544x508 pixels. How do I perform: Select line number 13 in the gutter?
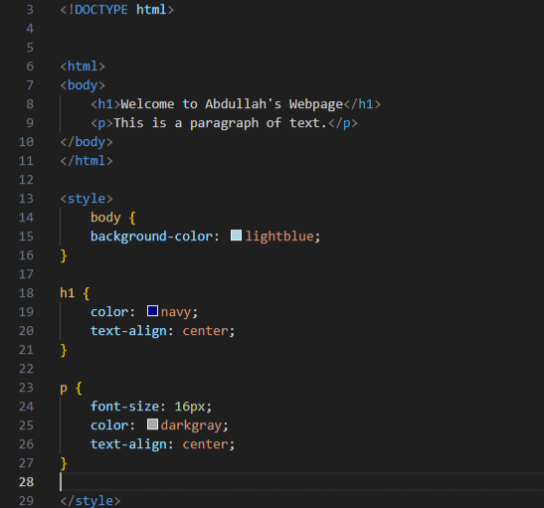pos(26,199)
